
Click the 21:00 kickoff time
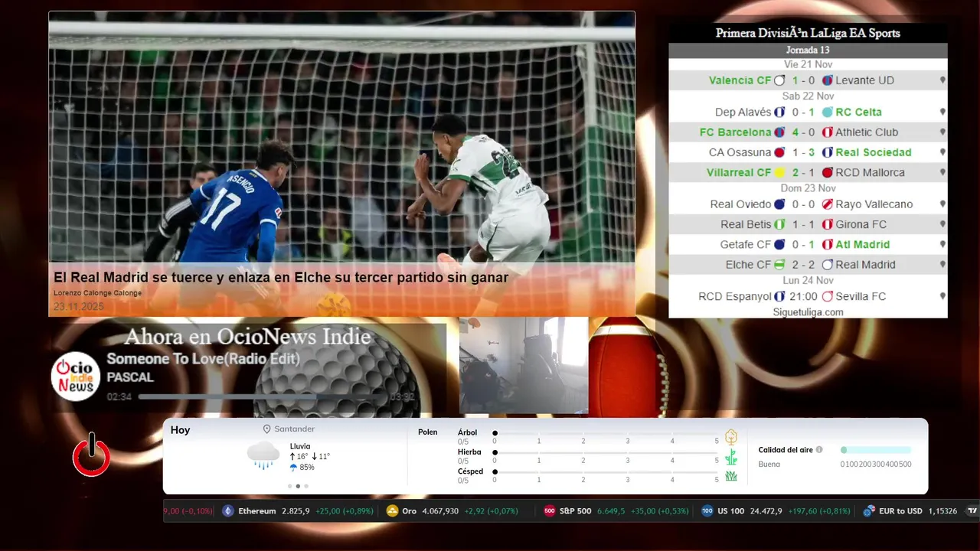coord(802,296)
